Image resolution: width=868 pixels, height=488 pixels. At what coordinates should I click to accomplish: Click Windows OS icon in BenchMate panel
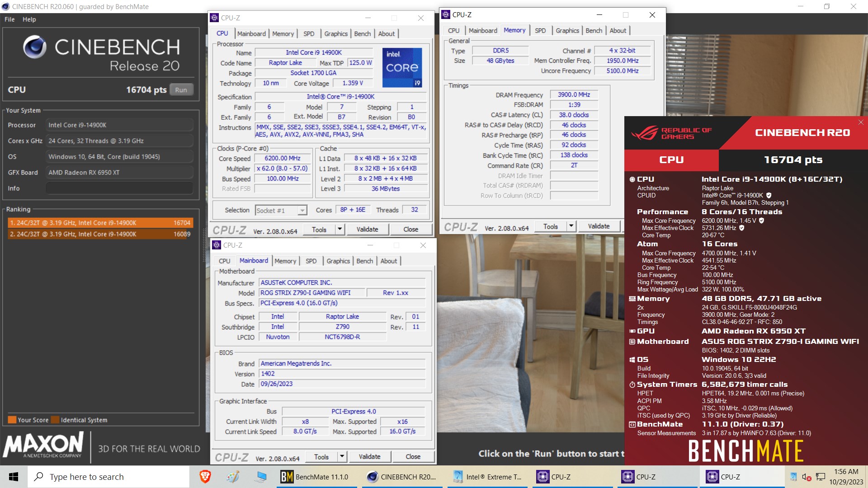click(x=632, y=360)
